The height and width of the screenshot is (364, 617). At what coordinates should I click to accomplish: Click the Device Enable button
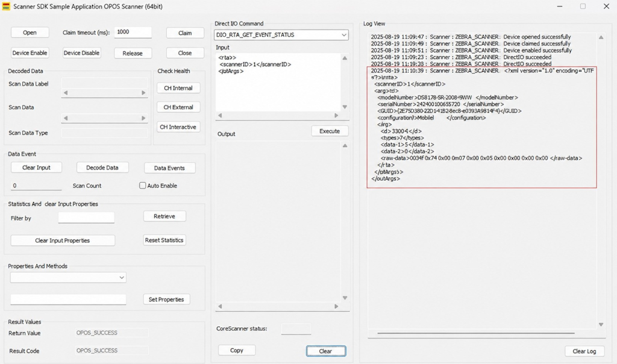click(30, 52)
